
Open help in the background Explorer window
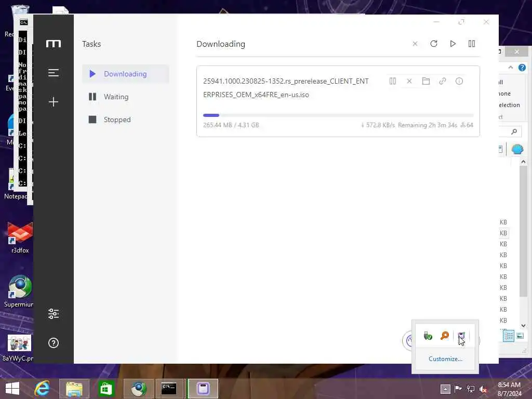[x=522, y=68]
